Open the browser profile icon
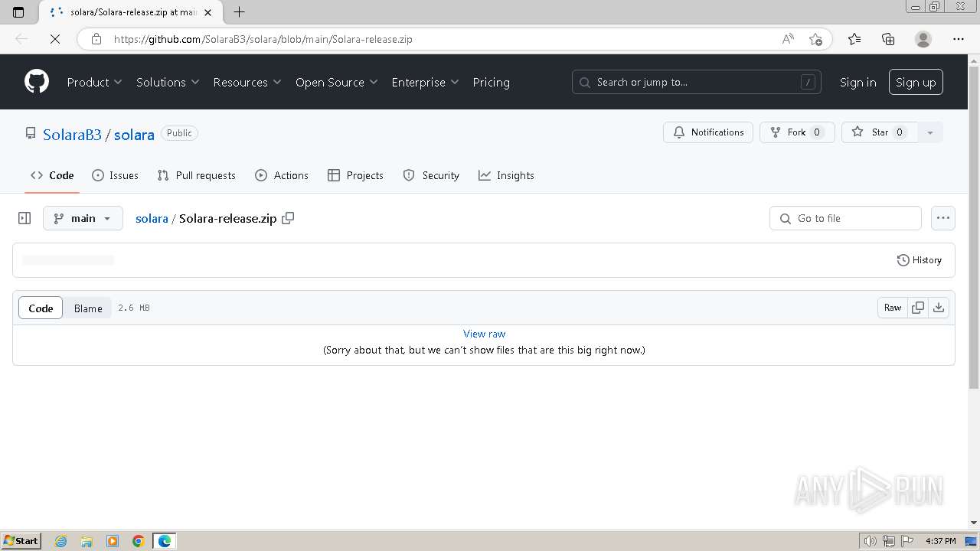The image size is (980, 551). 923,39
